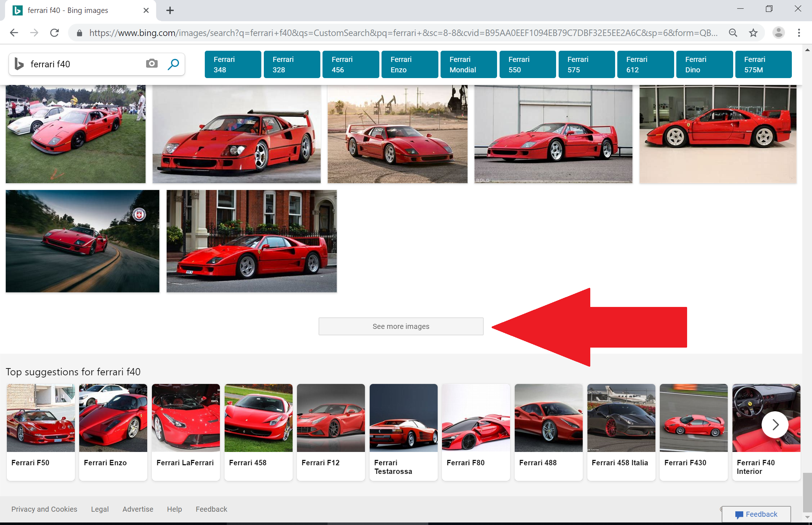Choose the Ferrari 550 related chip

pos(528,64)
